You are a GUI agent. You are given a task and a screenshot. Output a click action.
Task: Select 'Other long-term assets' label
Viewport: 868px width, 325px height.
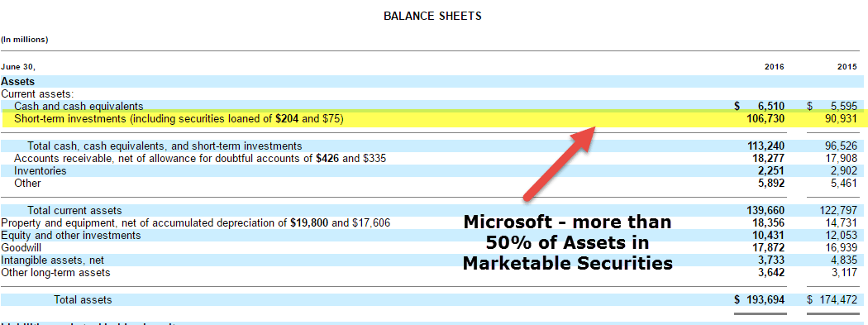[x=55, y=273]
